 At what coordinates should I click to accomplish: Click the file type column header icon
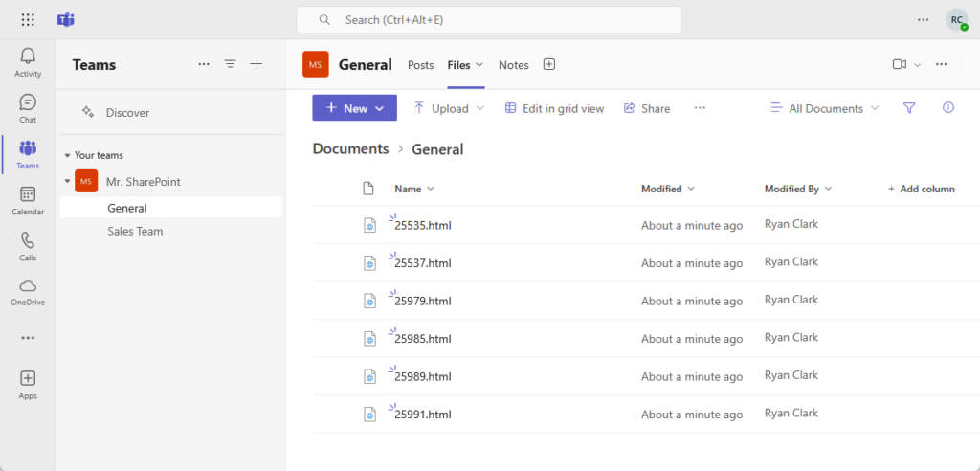click(x=368, y=189)
